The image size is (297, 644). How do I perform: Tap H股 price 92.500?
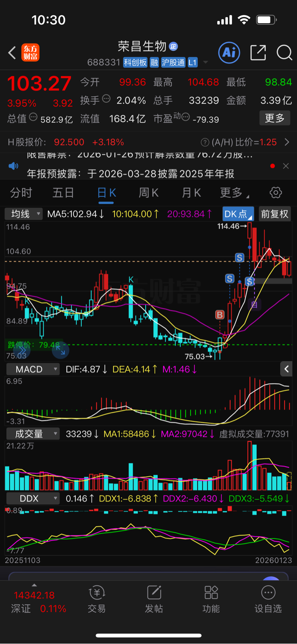69,142
